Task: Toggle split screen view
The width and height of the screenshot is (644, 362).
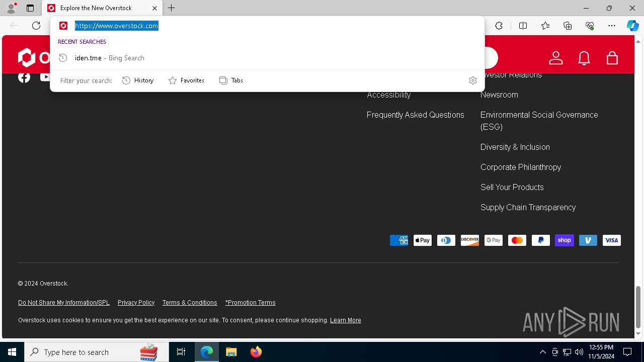Action: click(x=523, y=26)
